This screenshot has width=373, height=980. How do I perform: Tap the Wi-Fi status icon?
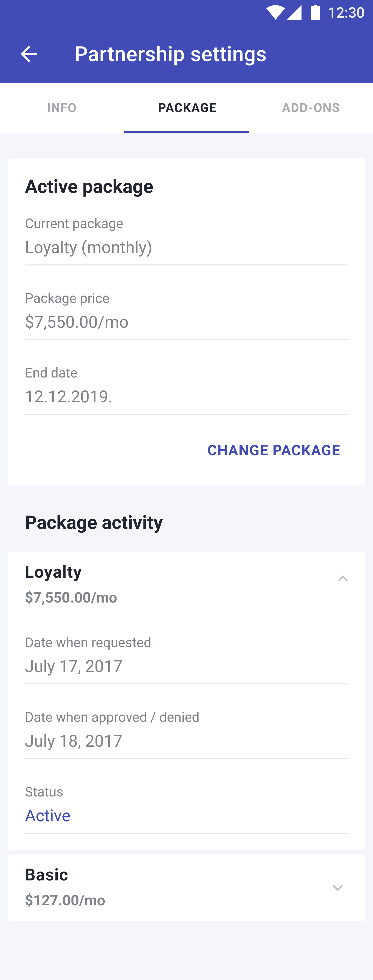tap(275, 12)
